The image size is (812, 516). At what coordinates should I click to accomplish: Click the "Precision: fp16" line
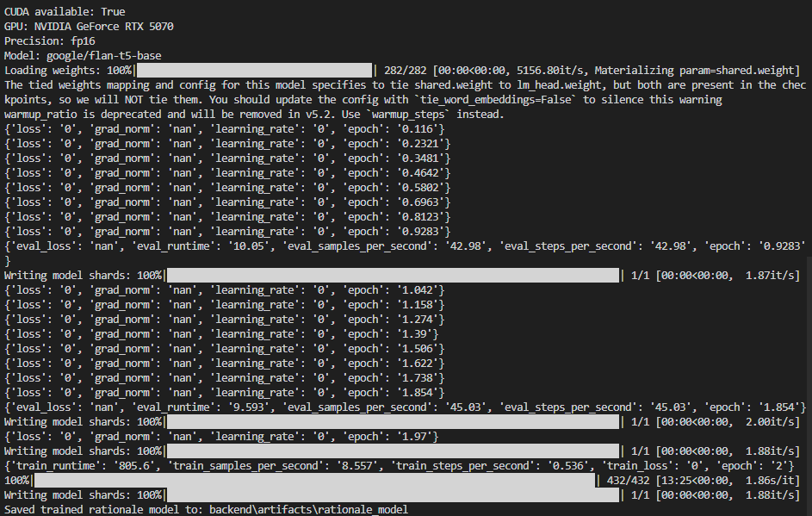point(47,41)
